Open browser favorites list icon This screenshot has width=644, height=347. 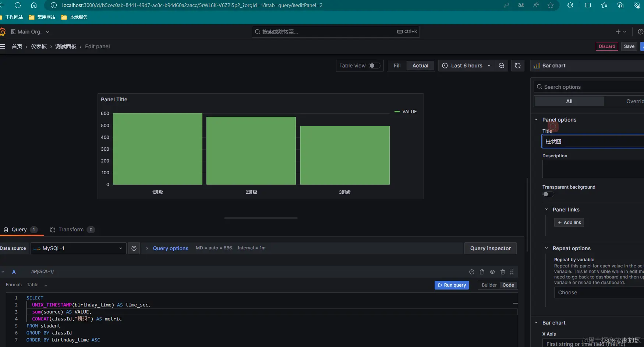(604, 5)
